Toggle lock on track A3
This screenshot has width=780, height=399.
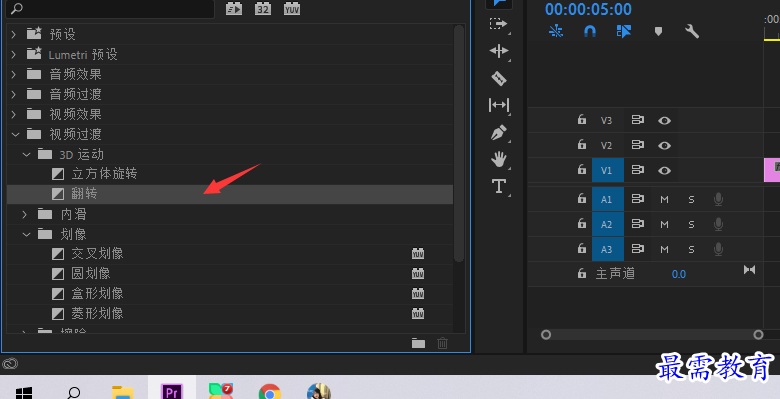(582, 249)
